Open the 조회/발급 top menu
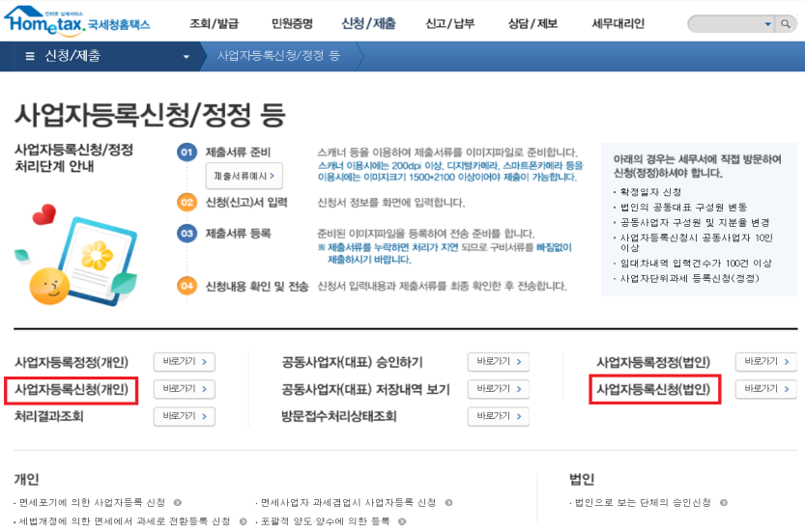Screen dimensions: 805x532 click(213, 23)
